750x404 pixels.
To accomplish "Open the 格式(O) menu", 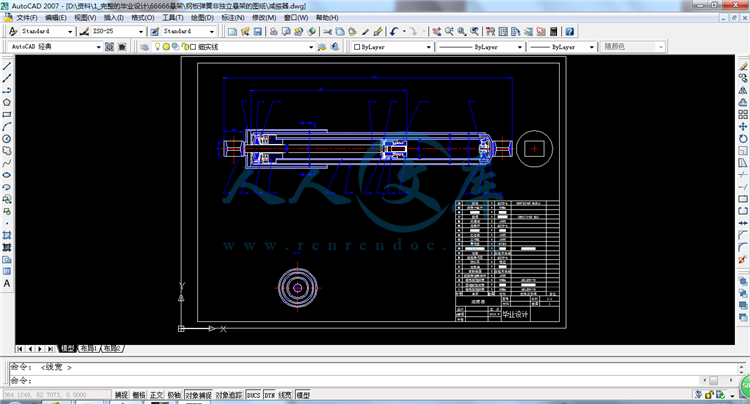I will point(143,18).
